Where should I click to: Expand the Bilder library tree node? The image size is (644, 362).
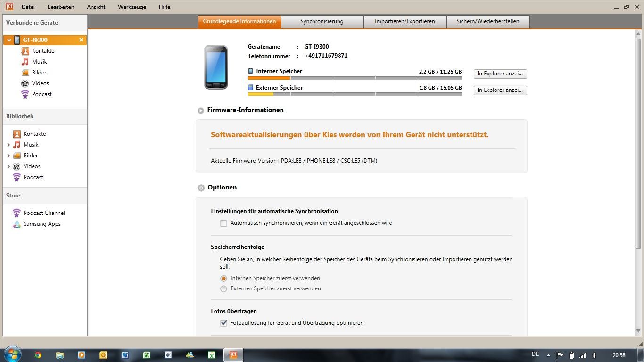8,156
